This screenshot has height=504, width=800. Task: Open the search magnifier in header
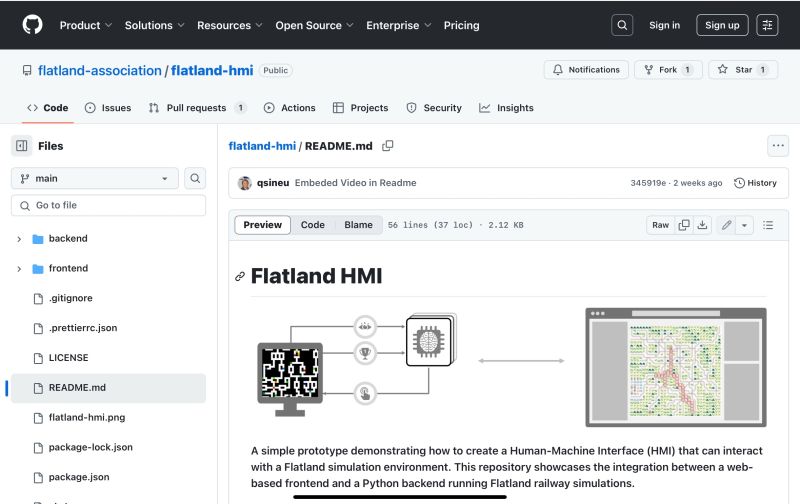click(x=622, y=25)
